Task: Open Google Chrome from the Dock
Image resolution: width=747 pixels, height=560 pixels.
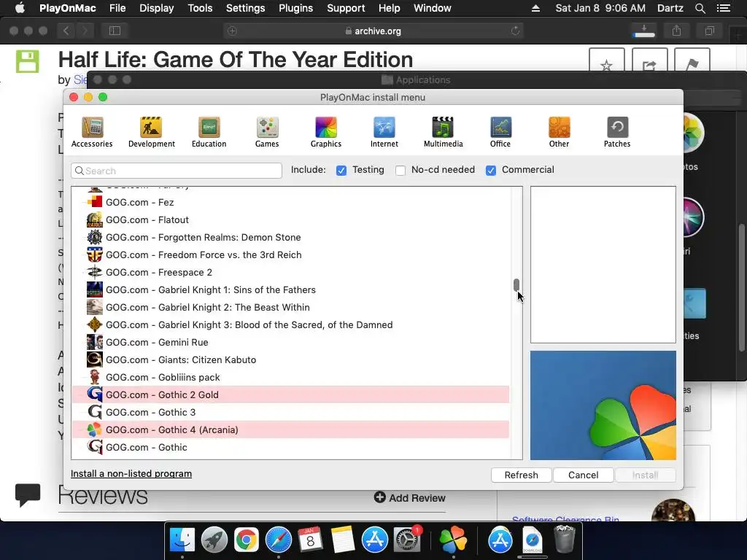Action: pos(246,540)
